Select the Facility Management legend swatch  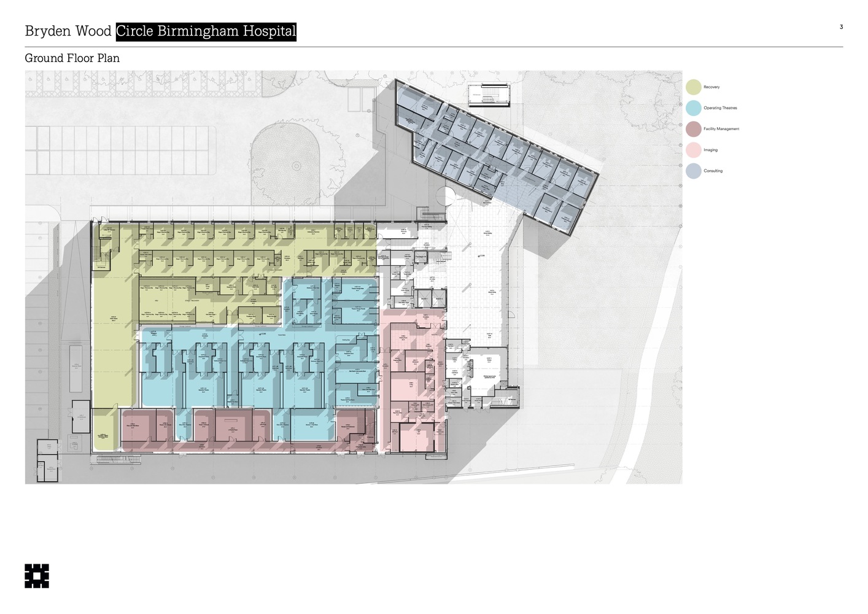[x=693, y=129]
